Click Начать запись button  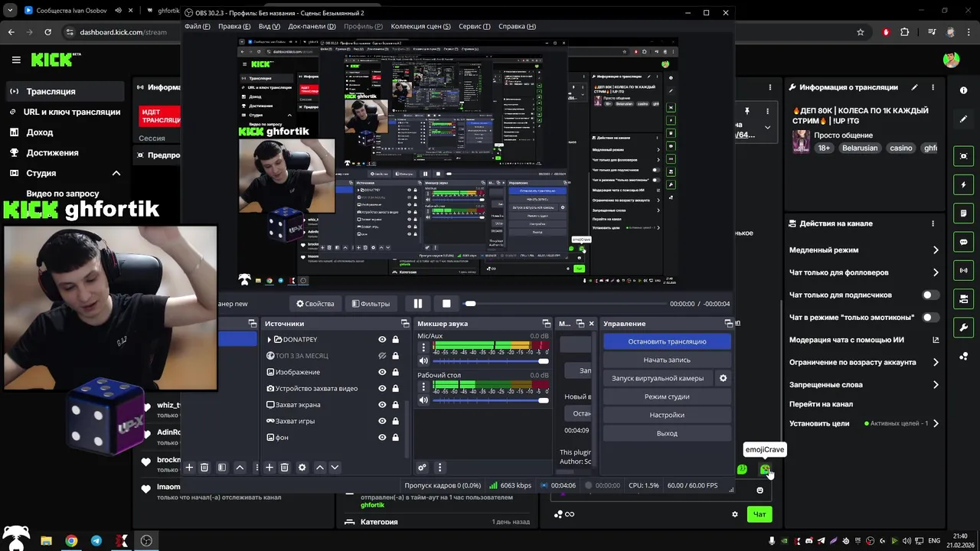[667, 360]
